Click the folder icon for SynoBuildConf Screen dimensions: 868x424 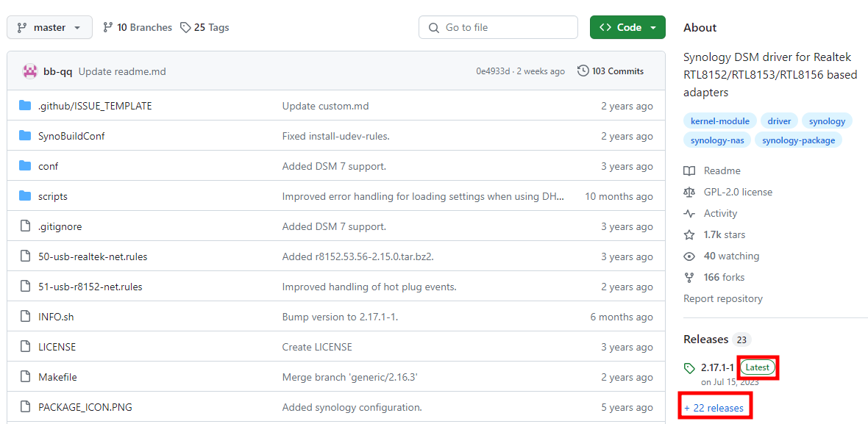click(25, 136)
